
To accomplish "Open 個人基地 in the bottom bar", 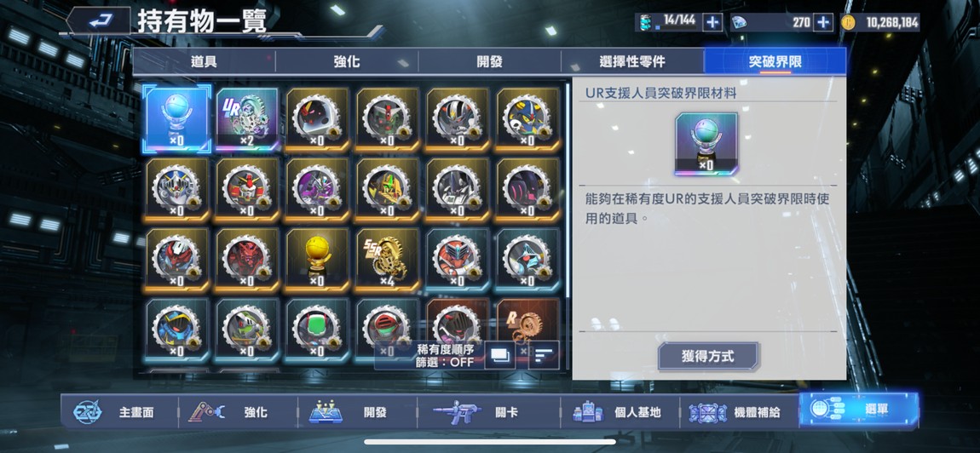I will tap(620, 412).
